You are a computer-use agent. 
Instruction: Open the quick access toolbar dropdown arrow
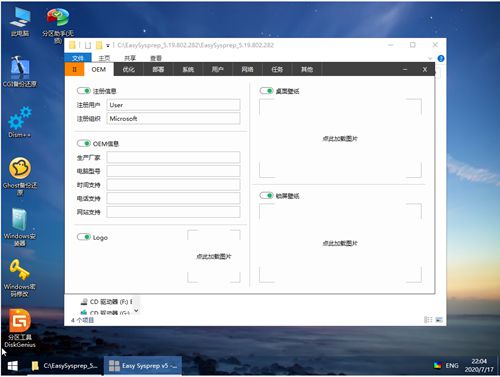point(108,45)
